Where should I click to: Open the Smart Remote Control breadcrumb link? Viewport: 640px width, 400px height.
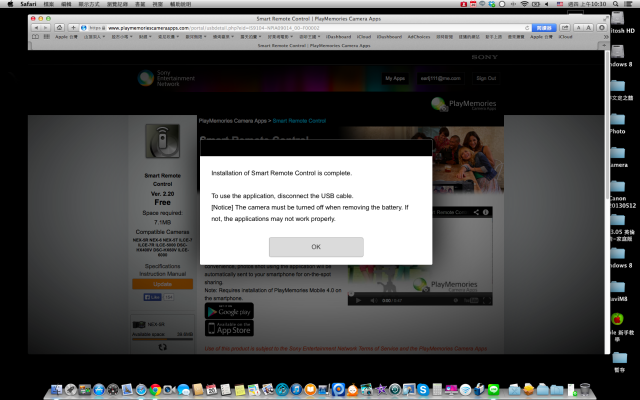pyautogui.click(x=299, y=121)
